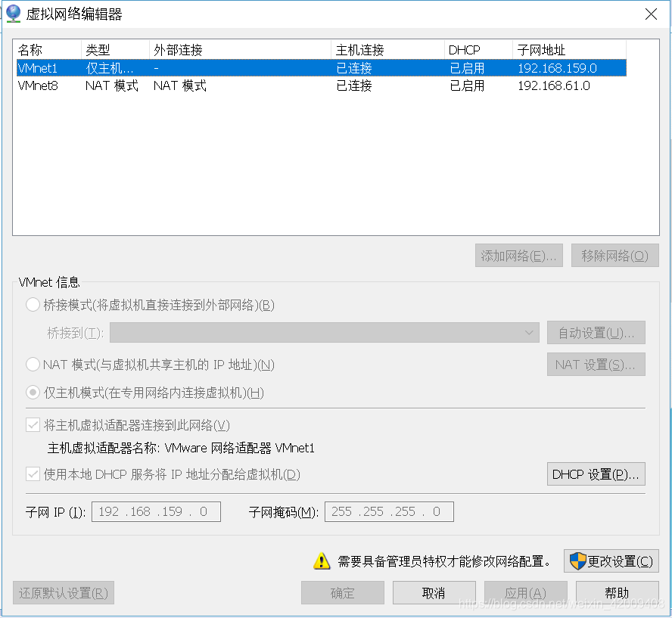The width and height of the screenshot is (672, 618).
Task: Click the 子网 IP input field
Action: click(x=157, y=512)
